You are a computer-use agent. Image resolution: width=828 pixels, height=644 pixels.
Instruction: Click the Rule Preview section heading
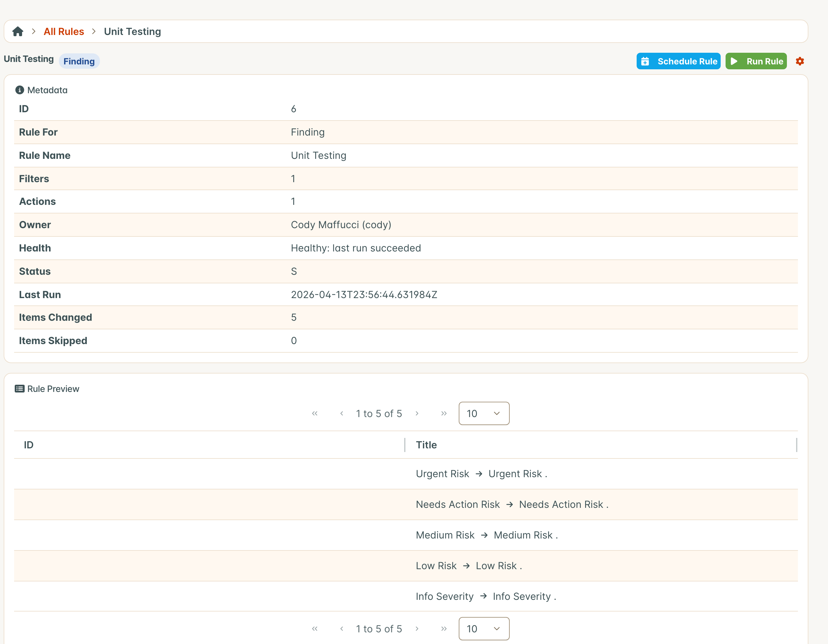[x=53, y=389]
